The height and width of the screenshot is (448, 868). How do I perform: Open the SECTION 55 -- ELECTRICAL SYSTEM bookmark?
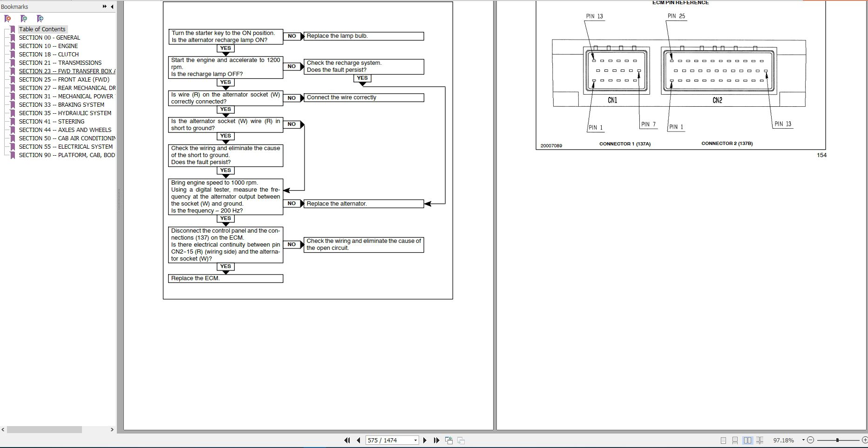[66, 146]
